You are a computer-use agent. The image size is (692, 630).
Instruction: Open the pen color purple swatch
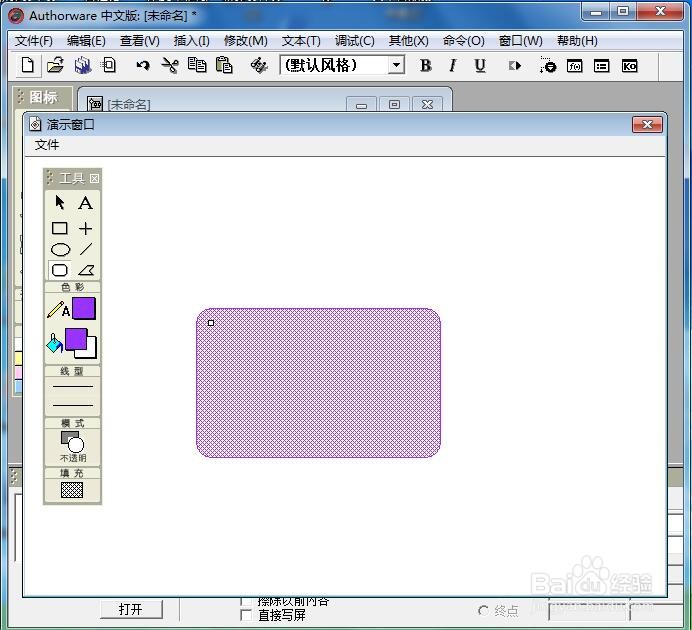pos(84,308)
